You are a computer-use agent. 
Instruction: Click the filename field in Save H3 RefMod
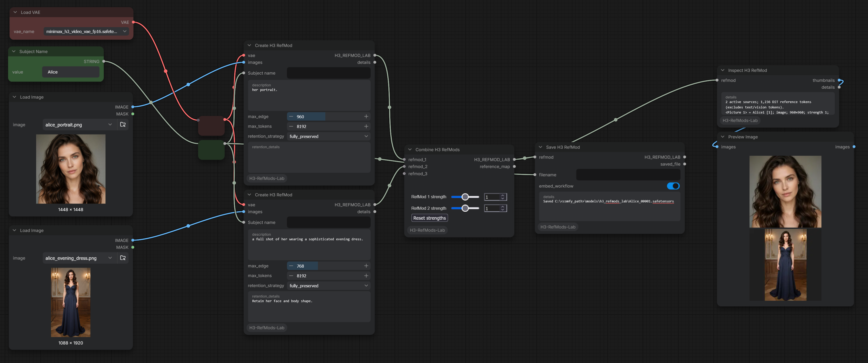pyautogui.click(x=628, y=175)
